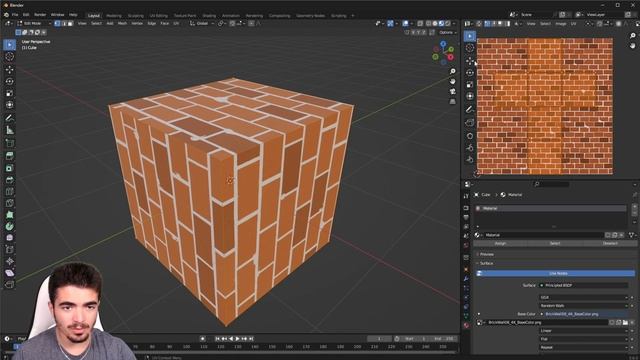
Task: Select the Rip Region tool
Action: (x=9, y=284)
